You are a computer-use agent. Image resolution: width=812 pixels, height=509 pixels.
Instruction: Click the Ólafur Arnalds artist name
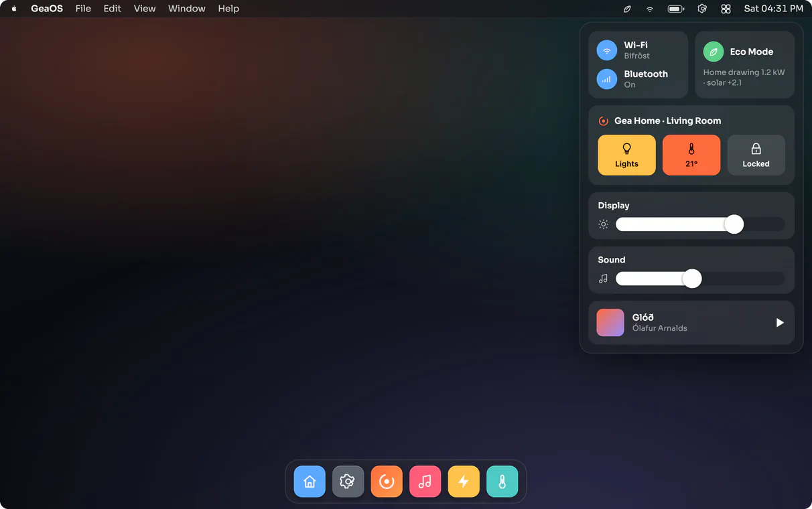pos(660,328)
